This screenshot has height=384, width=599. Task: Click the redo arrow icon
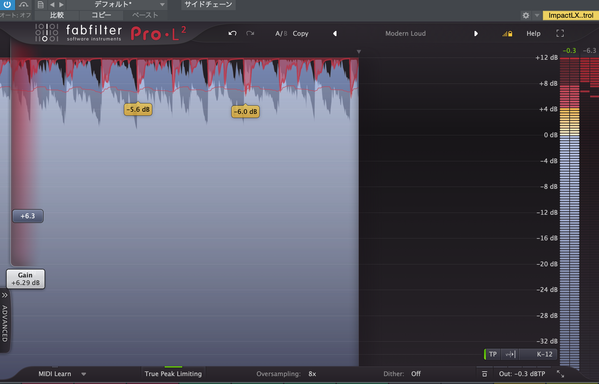pyautogui.click(x=250, y=34)
